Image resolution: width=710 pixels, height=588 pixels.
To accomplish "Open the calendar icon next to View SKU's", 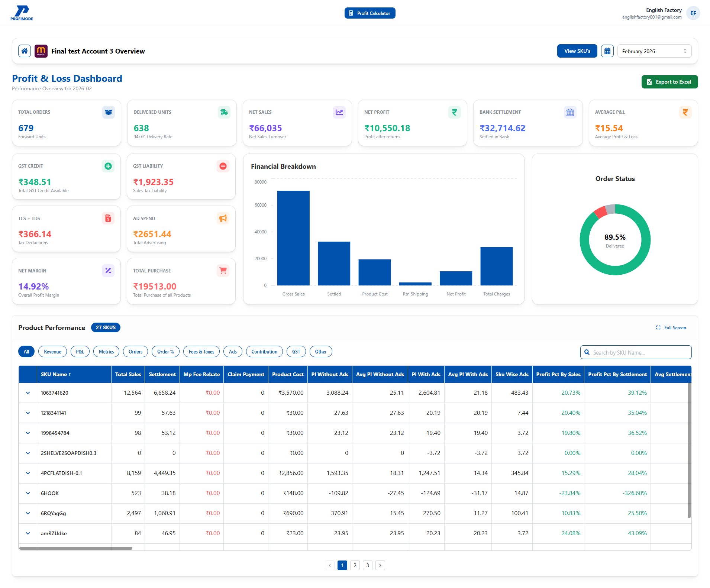I will coord(607,51).
